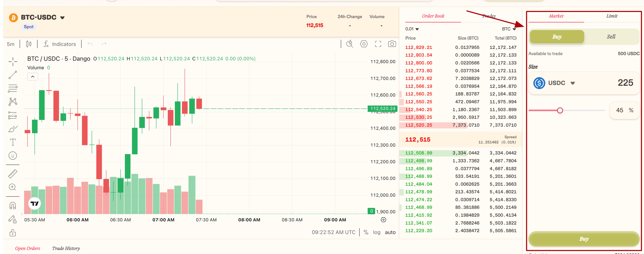The width and height of the screenshot is (644, 254).
Task: Pick the text annotation tool
Action: (x=13, y=142)
